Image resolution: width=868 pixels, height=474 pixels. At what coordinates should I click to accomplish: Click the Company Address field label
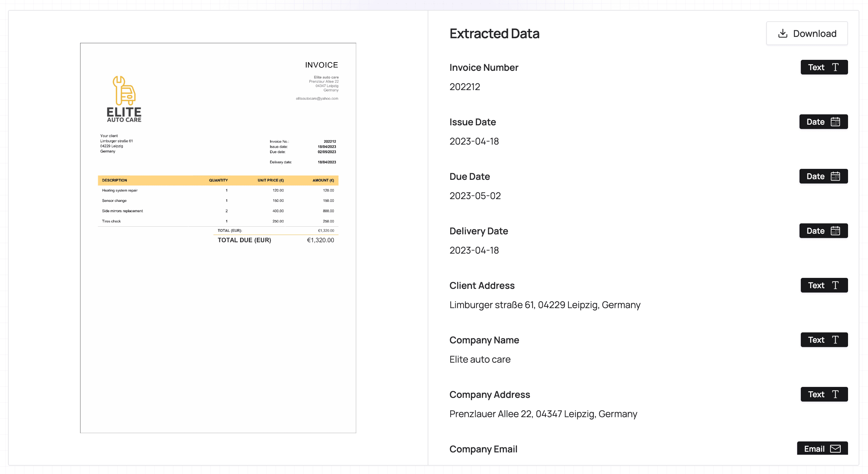coord(490,395)
